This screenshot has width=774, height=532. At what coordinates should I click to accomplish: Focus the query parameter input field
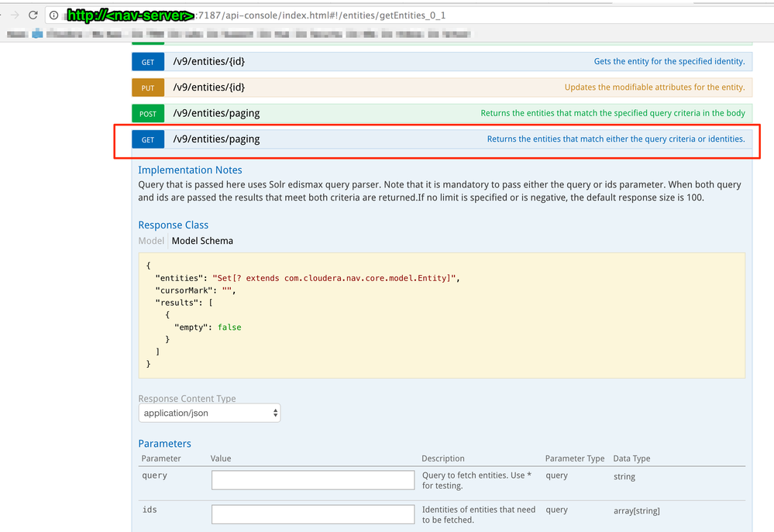coord(313,480)
